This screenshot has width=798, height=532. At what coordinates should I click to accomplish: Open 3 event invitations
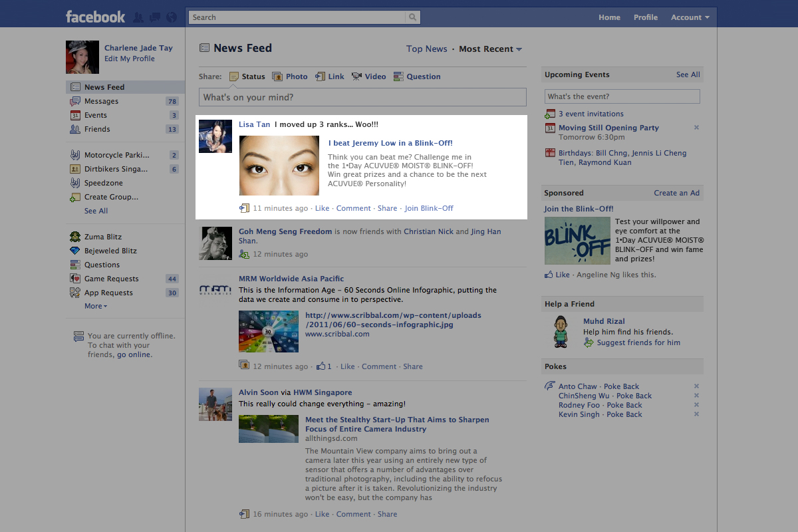coord(591,114)
